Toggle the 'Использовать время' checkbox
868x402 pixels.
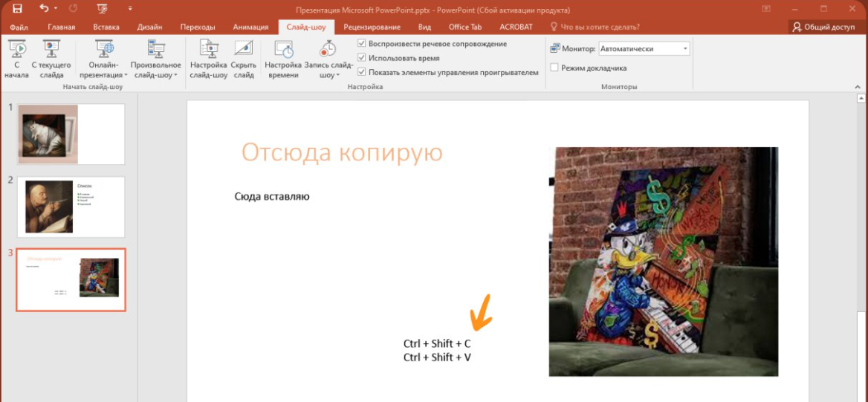coord(361,57)
